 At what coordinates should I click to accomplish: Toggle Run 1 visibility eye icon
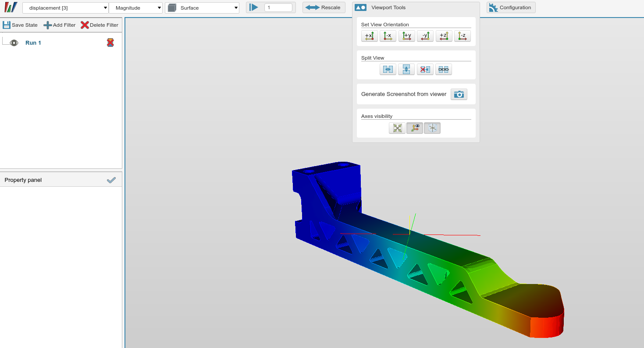coord(14,43)
